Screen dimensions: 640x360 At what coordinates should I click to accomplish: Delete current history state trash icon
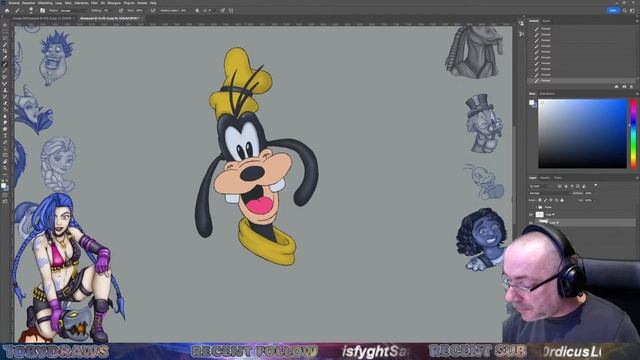click(631, 87)
